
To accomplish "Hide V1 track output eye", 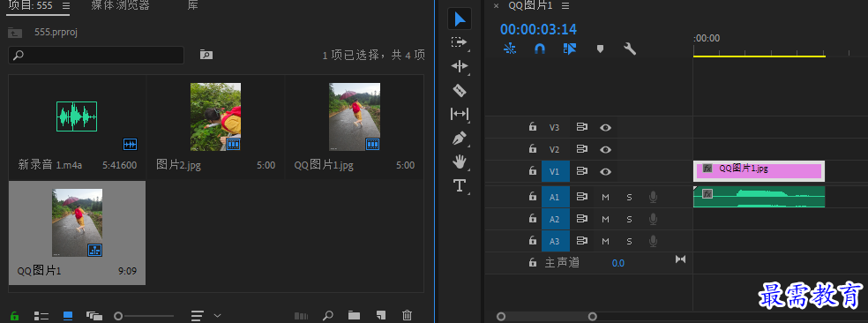I will (606, 171).
